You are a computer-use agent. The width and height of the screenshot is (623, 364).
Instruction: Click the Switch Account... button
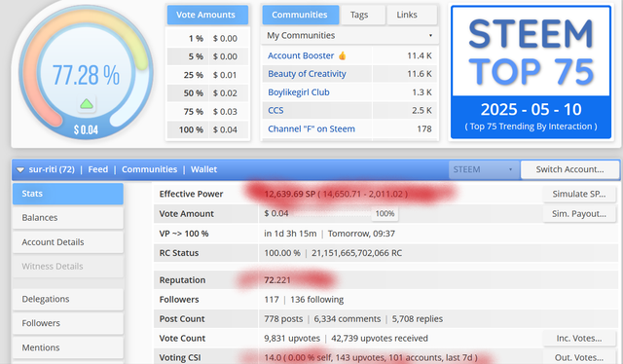(x=569, y=169)
